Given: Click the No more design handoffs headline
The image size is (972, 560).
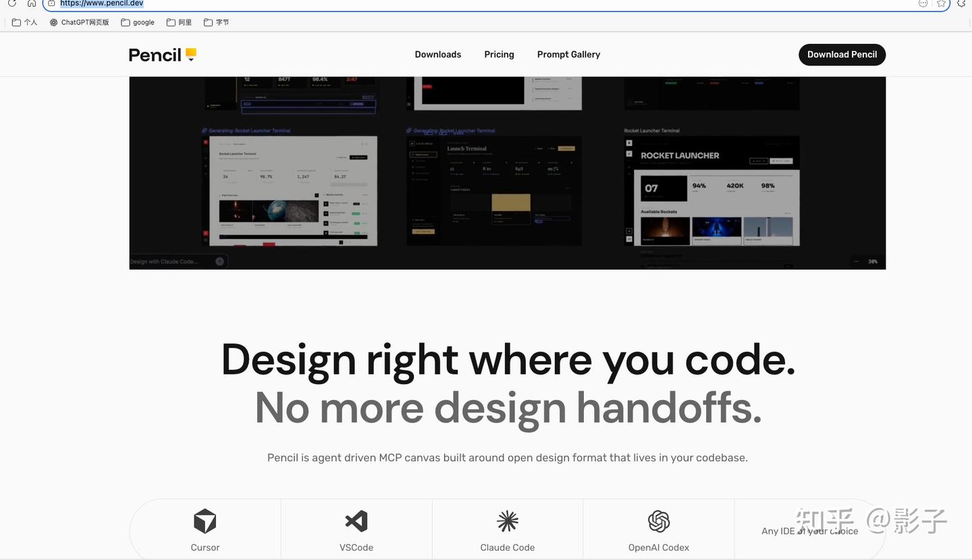Looking at the screenshot, I should pyautogui.click(x=508, y=408).
